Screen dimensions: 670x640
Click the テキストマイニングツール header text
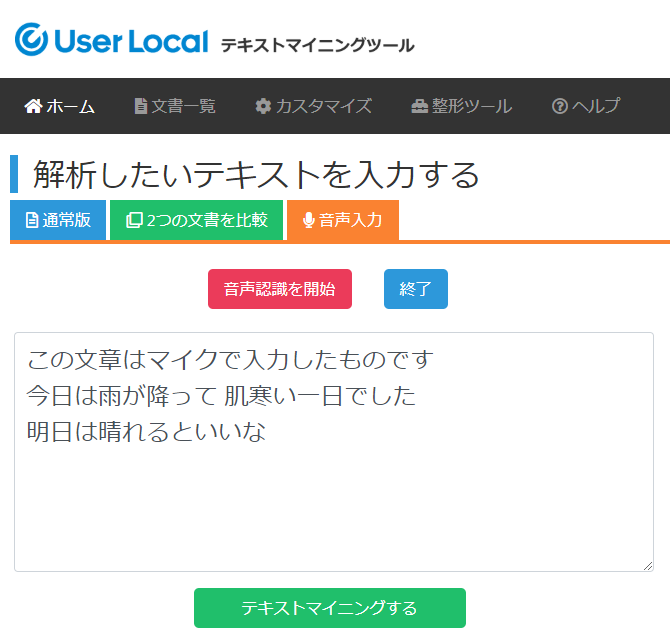(317, 45)
